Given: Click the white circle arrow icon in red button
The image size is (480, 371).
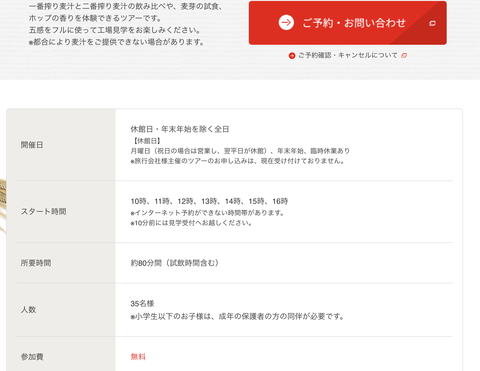Looking at the screenshot, I should pyautogui.click(x=286, y=23).
